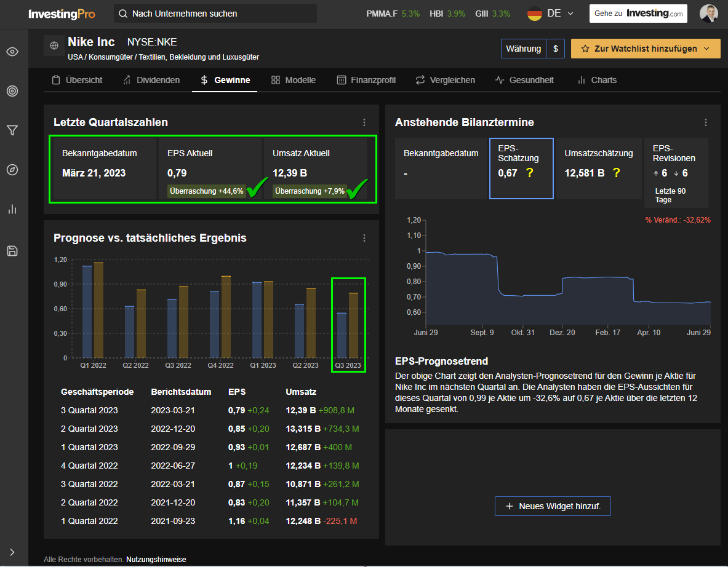Open the compass explore icon in sidebar
The width and height of the screenshot is (728, 567).
12,170
